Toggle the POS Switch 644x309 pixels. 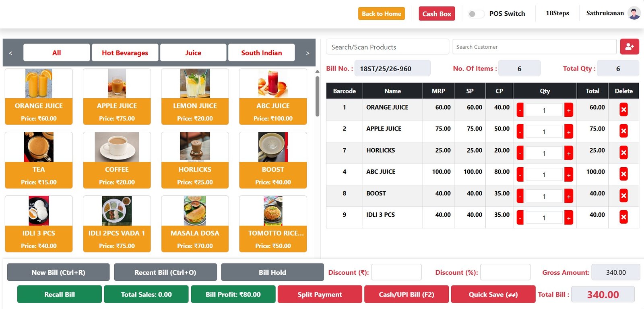tap(476, 14)
